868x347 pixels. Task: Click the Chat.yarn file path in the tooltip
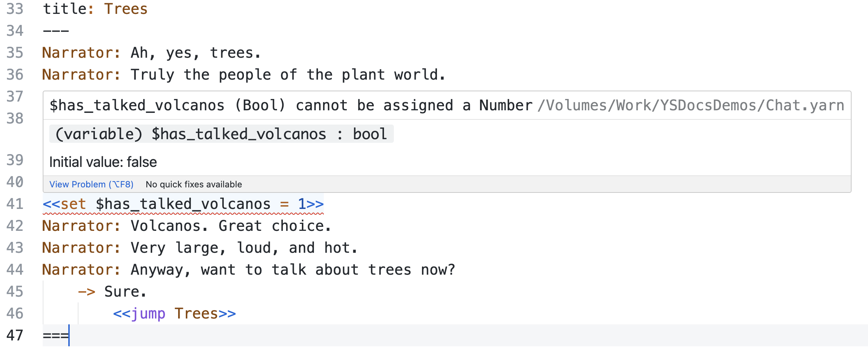(691, 106)
